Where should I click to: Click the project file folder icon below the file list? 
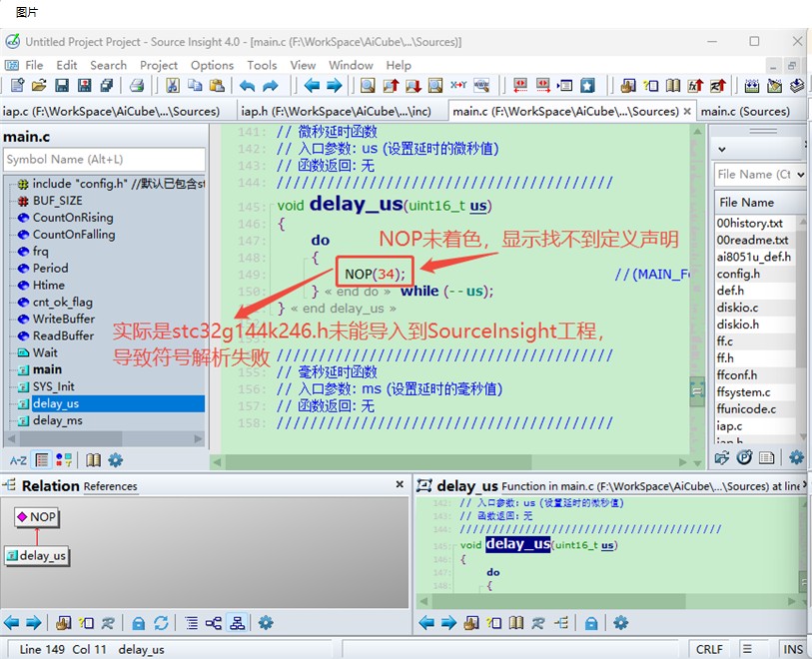pyautogui.click(x=722, y=457)
